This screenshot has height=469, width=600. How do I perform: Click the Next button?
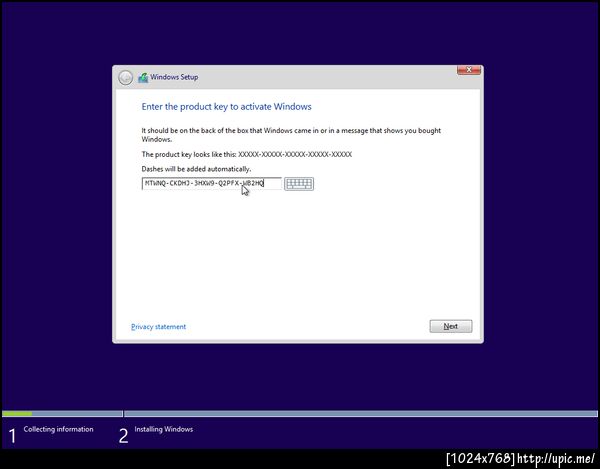coord(451,326)
